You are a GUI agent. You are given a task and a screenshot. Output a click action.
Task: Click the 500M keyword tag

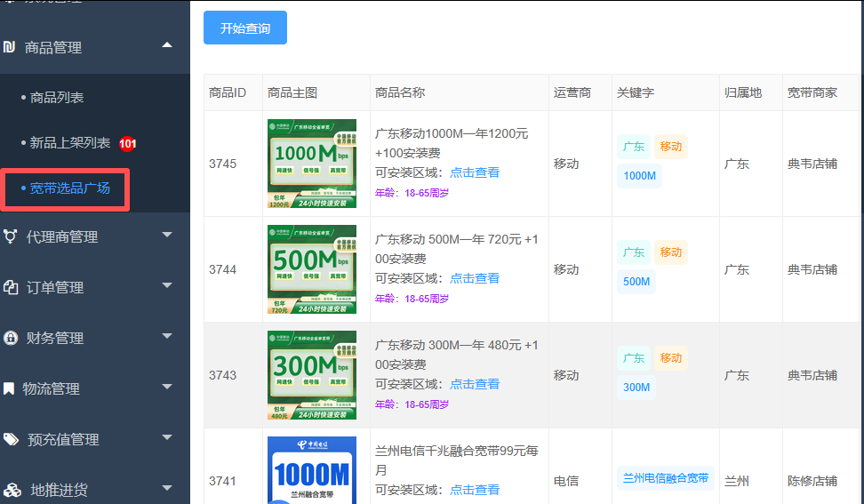[636, 282]
